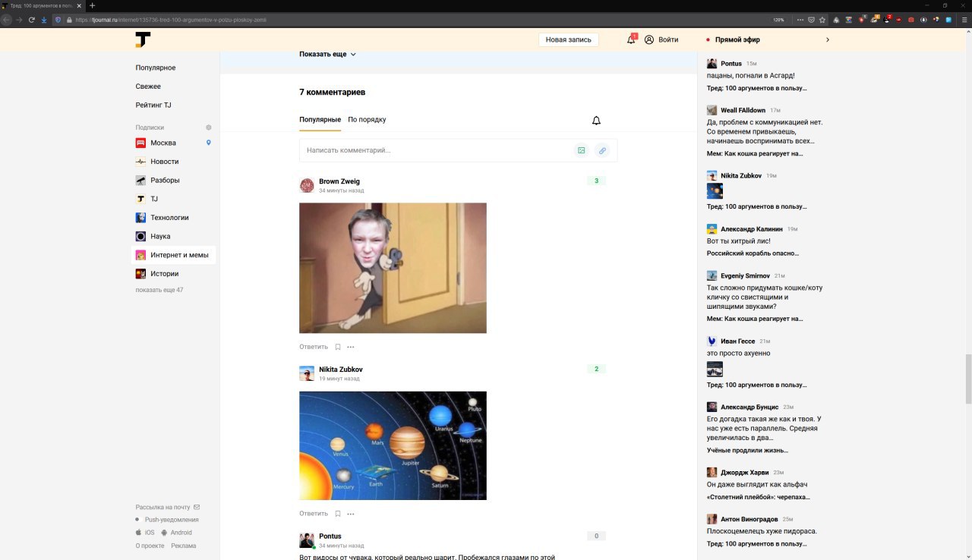Viewport: 972px width, 560px height.
Task: Open the notifications bell in header
Action: click(631, 39)
